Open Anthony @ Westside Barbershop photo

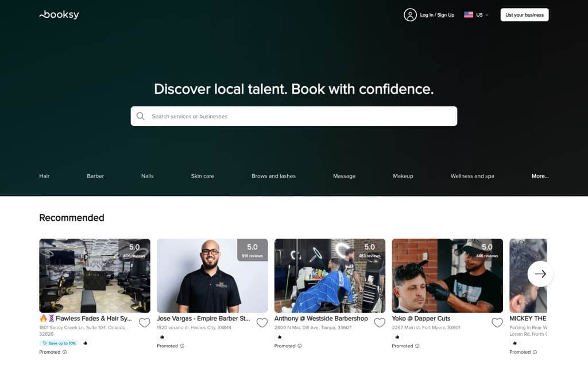click(x=330, y=275)
